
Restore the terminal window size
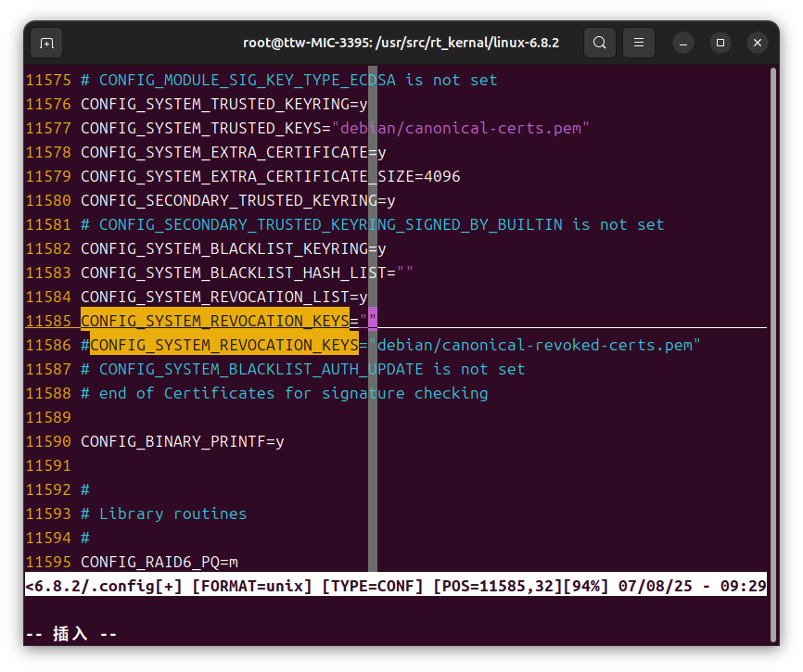point(720,43)
